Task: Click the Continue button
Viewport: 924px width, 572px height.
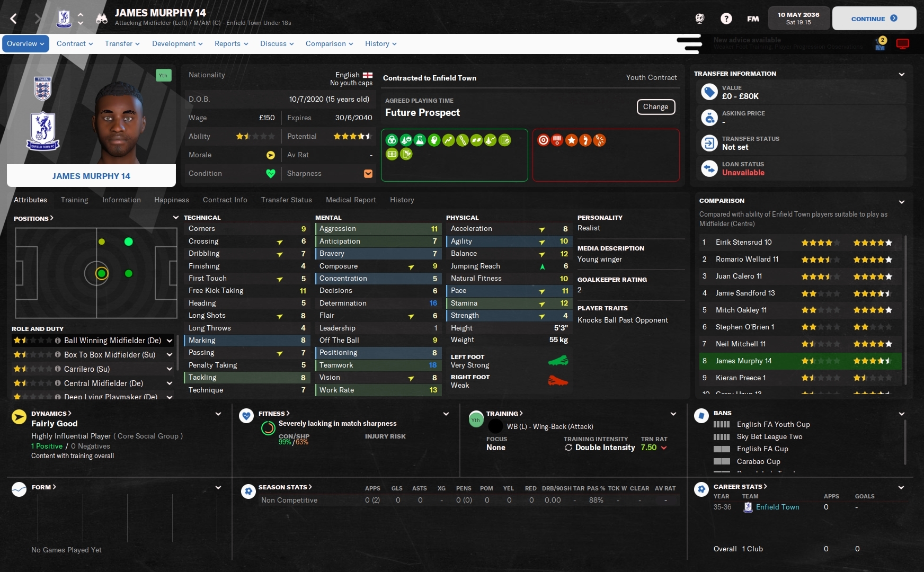Action: pyautogui.click(x=874, y=19)
